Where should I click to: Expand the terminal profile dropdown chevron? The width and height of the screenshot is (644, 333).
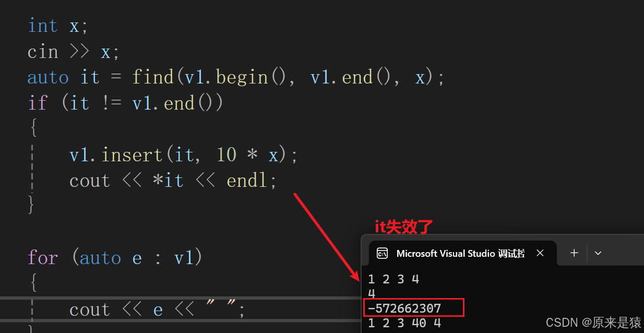coord(598,253)
